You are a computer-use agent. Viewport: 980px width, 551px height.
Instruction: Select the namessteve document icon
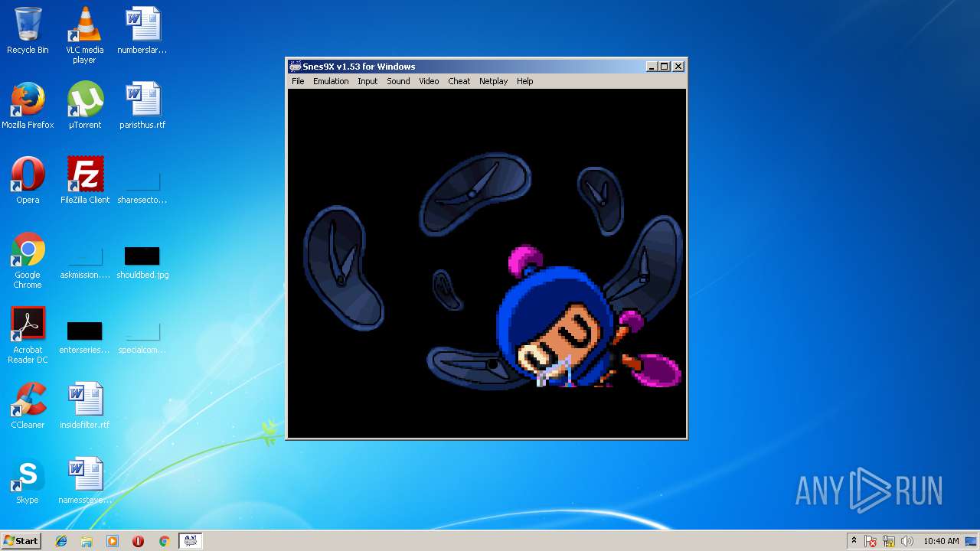click(x=85, y=481)
